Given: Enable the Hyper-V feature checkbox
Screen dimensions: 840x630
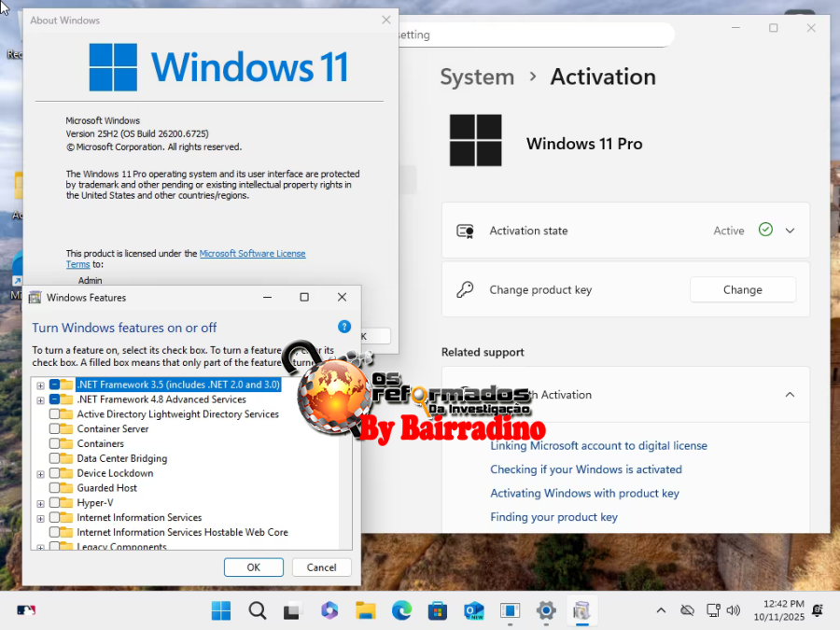Looking at the screenshot, I should coord(55,503).
